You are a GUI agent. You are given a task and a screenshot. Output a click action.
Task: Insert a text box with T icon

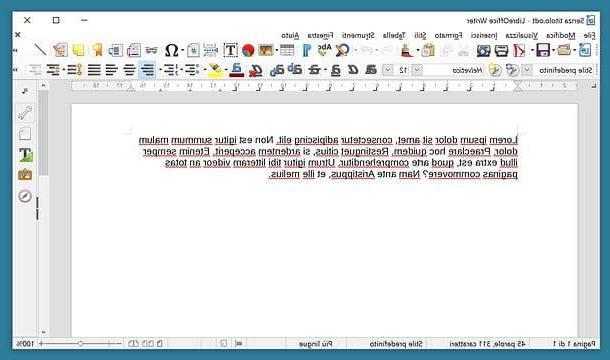pyautogui.click(x=230, y=50)
